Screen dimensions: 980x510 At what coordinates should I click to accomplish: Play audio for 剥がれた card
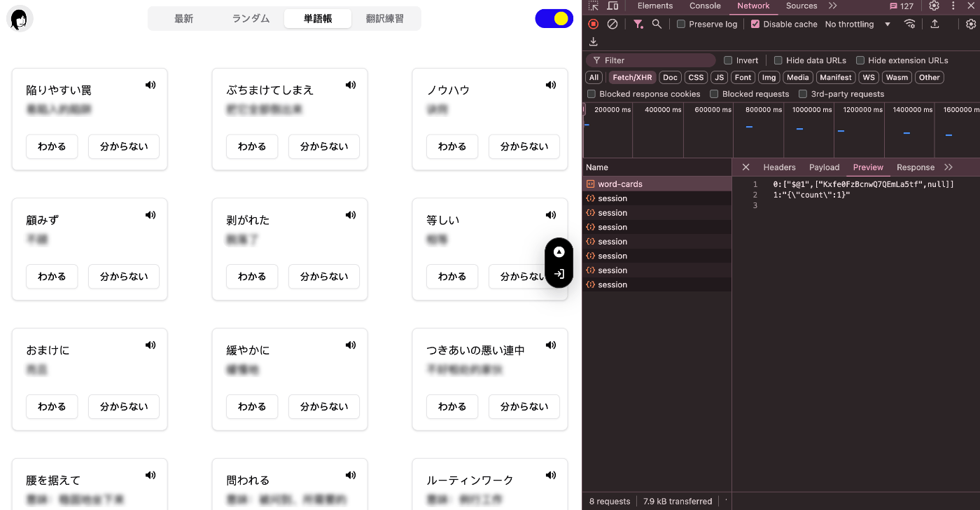point(351,215)
